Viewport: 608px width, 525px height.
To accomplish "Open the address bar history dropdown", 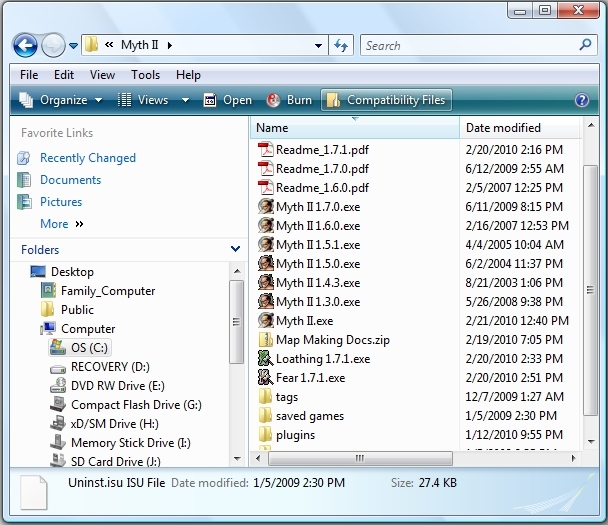I will [318, 46].
